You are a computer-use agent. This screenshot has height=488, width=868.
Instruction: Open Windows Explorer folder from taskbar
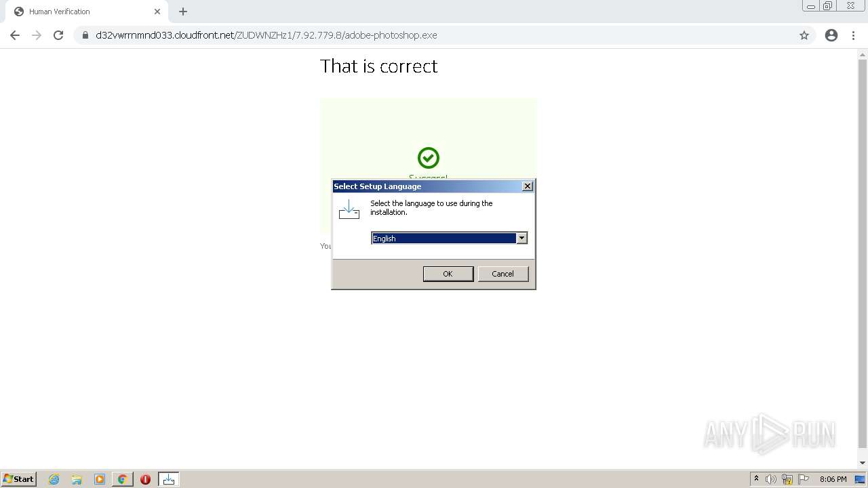click(77, 479)
